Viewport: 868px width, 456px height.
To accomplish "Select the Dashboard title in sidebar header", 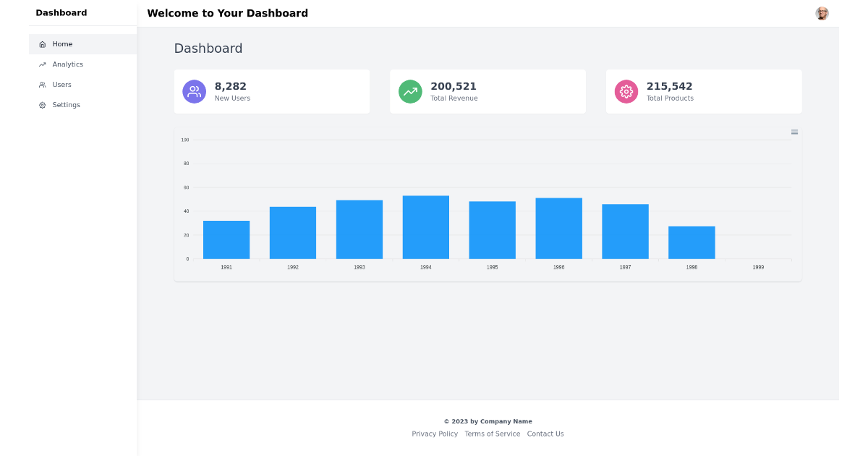I will click(61, 12).
